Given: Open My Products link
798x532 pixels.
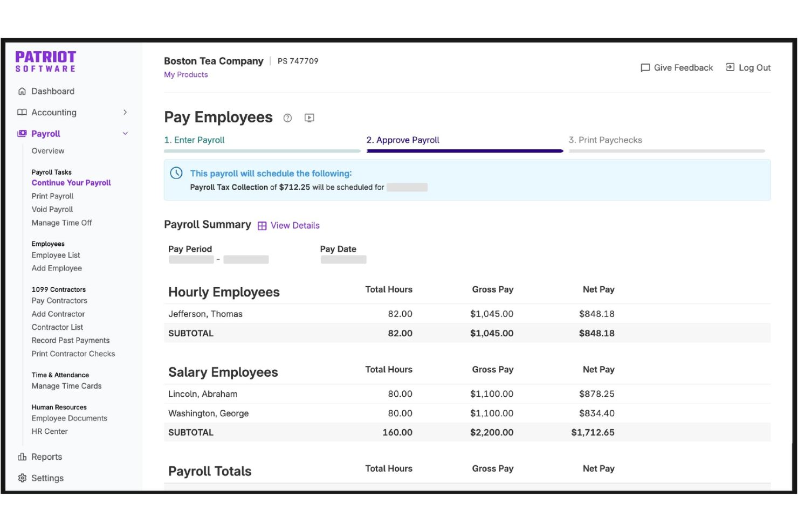Looking at the screenshot, I should click(186, 75).
